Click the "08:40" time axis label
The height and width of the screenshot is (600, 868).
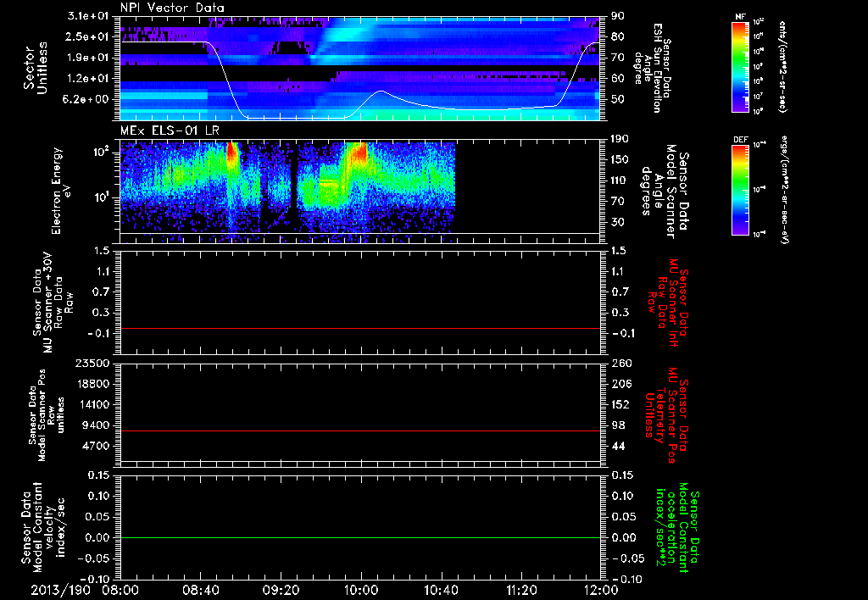[x=201, y=590]
